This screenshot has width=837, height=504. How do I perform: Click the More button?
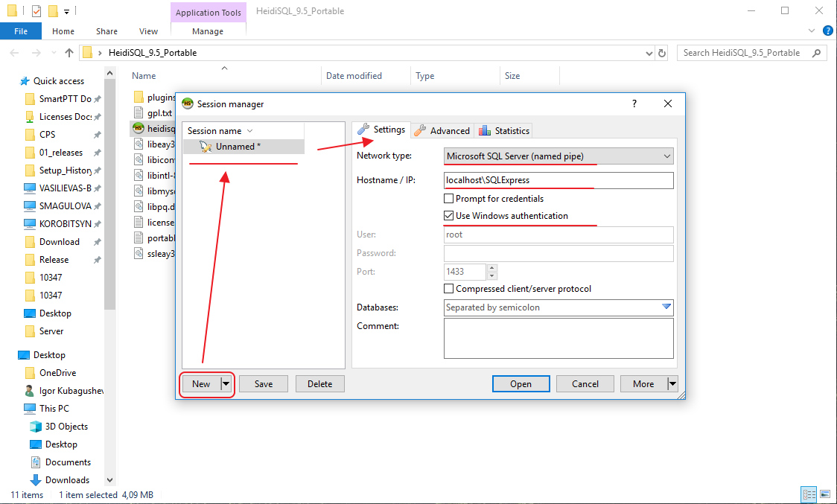point(644,384)
